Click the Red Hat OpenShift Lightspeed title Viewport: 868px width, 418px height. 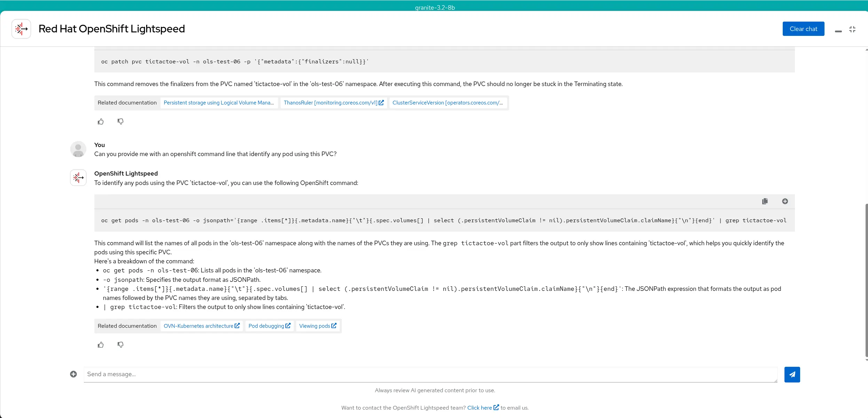click(111, 29)
